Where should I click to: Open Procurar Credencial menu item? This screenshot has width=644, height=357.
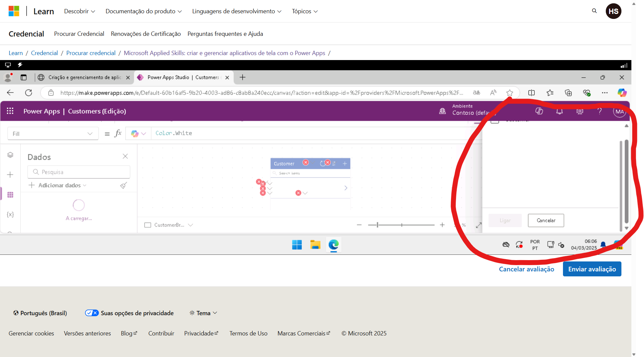pos(79,34)
